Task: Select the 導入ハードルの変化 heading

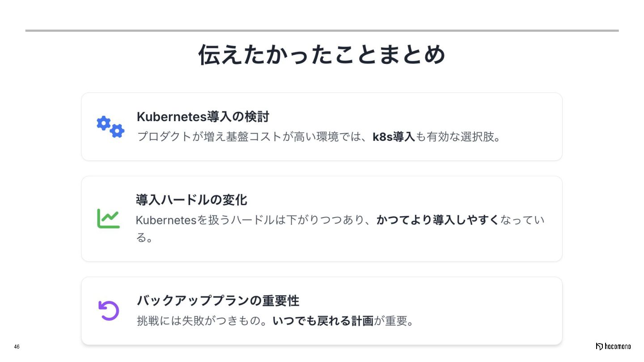Action: [191, 200]
